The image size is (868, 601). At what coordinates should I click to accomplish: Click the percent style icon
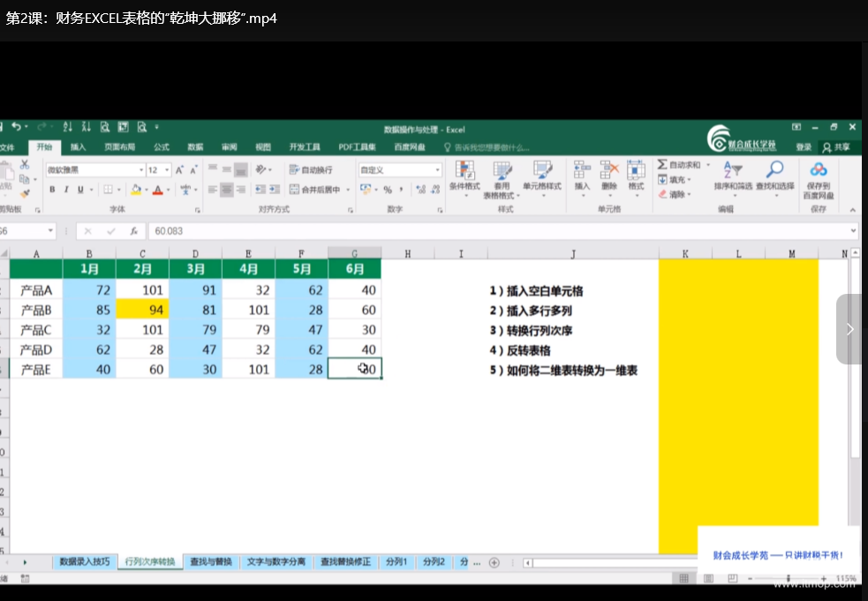(388, 189)
